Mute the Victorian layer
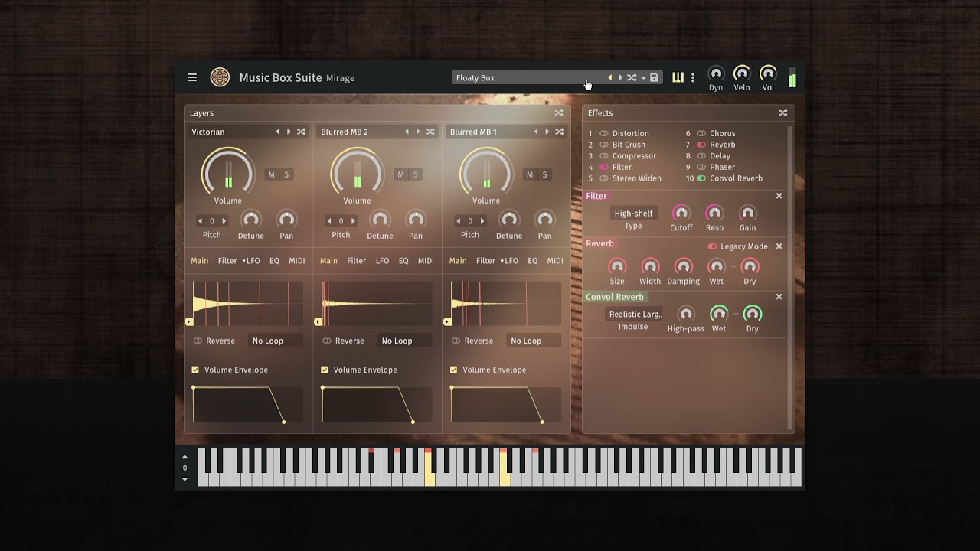This screenshot has height=551, width=980. click(x=271, y=174)
